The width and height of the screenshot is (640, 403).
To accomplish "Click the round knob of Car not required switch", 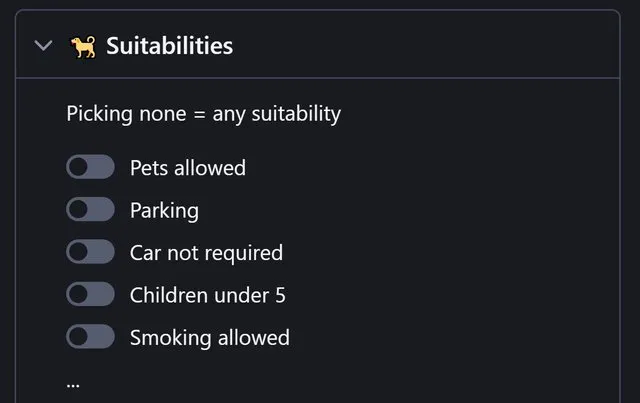I will 78,252.
